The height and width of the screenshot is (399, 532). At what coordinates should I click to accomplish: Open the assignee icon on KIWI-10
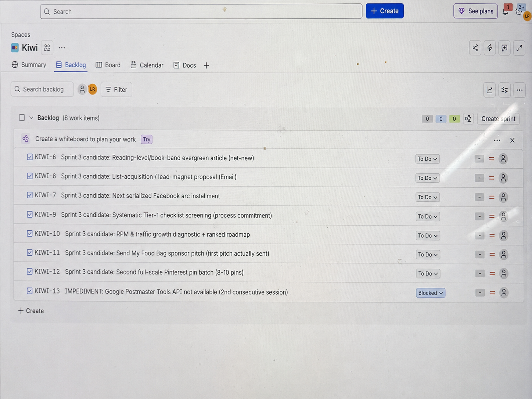504,236
